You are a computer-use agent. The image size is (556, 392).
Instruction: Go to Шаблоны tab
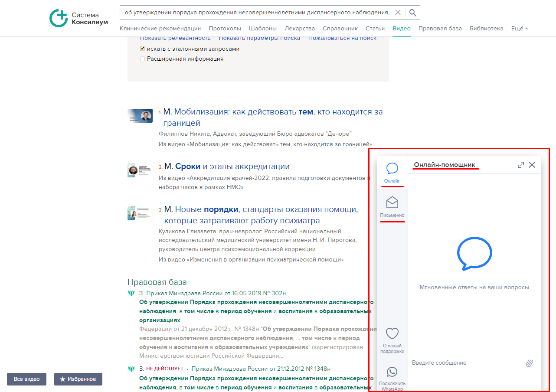click(263, 29)
